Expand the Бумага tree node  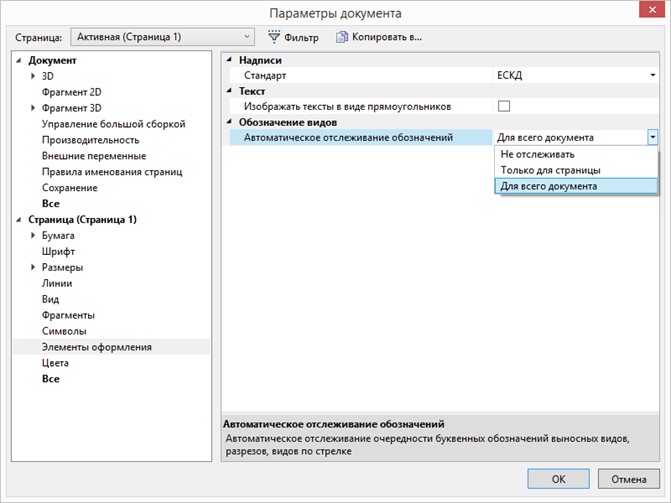[33, 235]
